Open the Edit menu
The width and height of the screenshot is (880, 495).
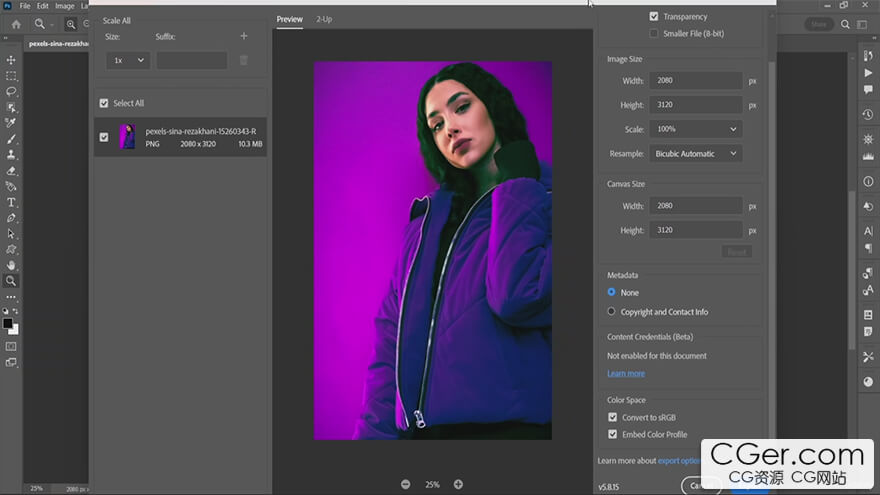[43, 6]
